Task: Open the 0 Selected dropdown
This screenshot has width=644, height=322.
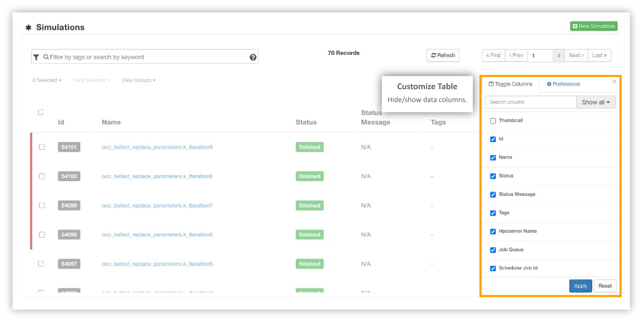Action: point(47,80)
